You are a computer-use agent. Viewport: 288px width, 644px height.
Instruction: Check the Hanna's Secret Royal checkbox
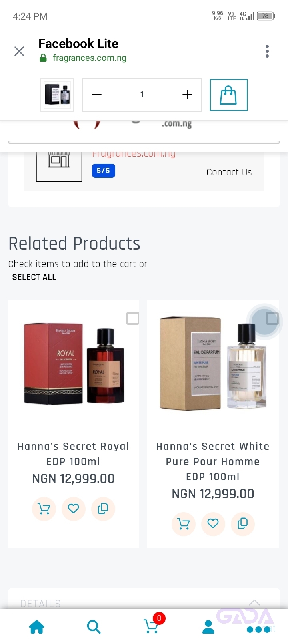point(133,318)
